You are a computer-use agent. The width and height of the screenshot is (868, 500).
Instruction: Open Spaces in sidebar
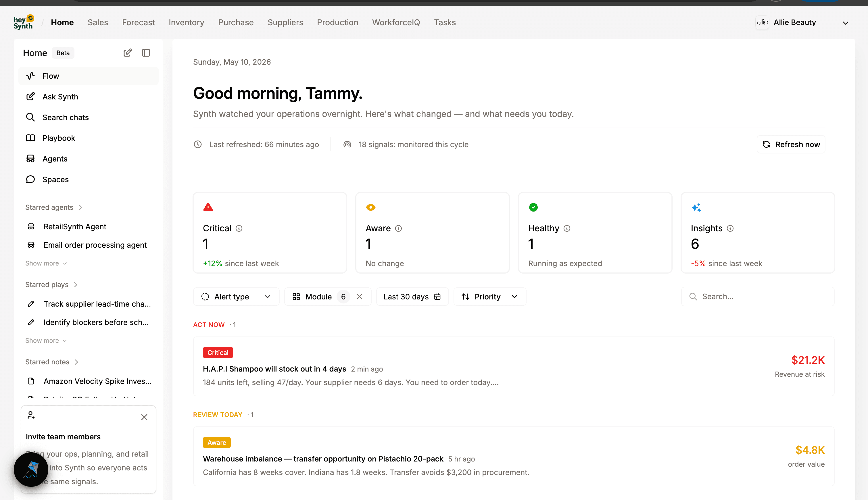(x=88, y=179)
